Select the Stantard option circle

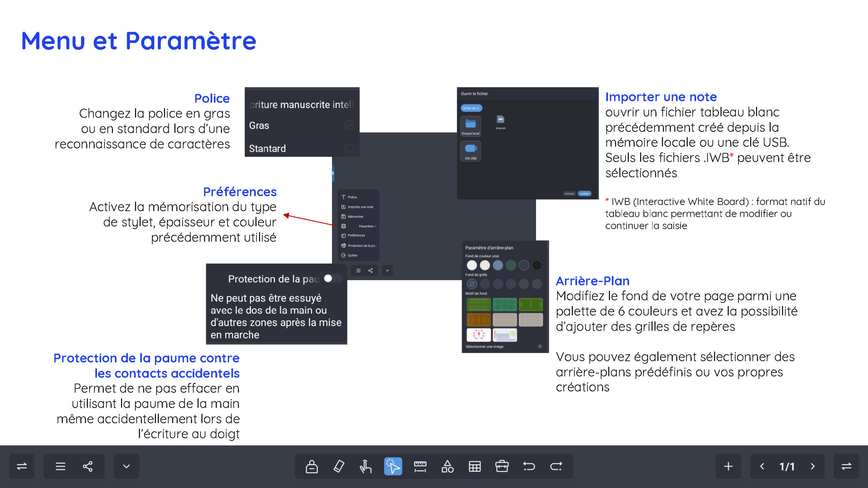(x=350, y=148)
